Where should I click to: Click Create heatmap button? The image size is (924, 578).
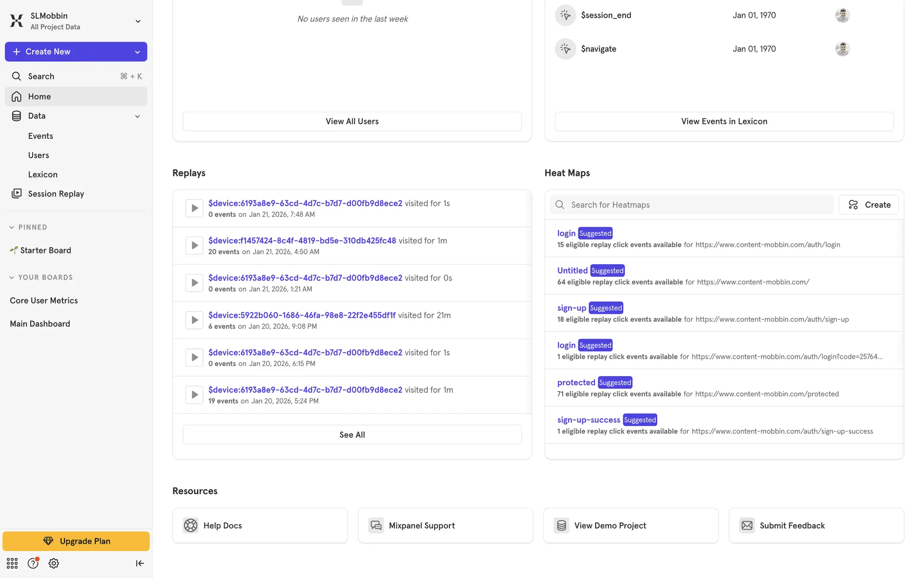(x=869, y=205)
